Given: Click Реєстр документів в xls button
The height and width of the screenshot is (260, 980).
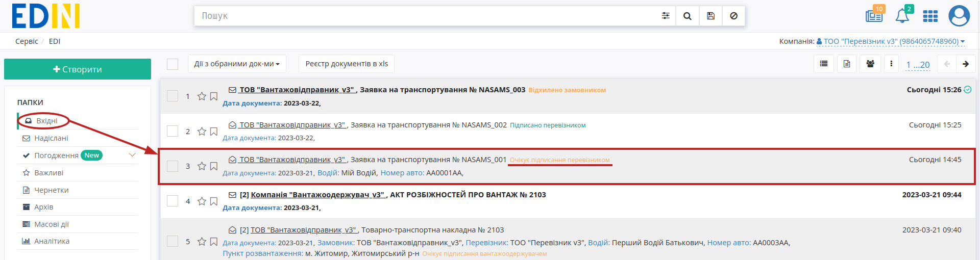Looking at the screenshot, I should (x=347, y=64).
